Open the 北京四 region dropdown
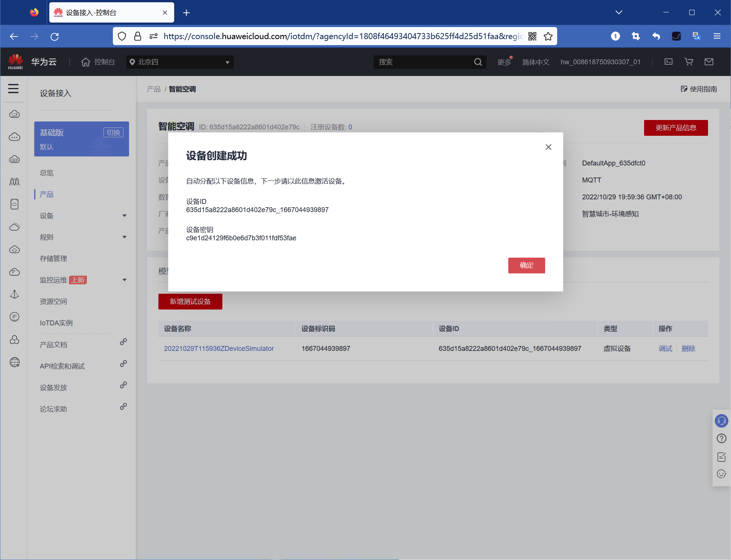This screenshot has height=560, width=731. tap(180, 62)
